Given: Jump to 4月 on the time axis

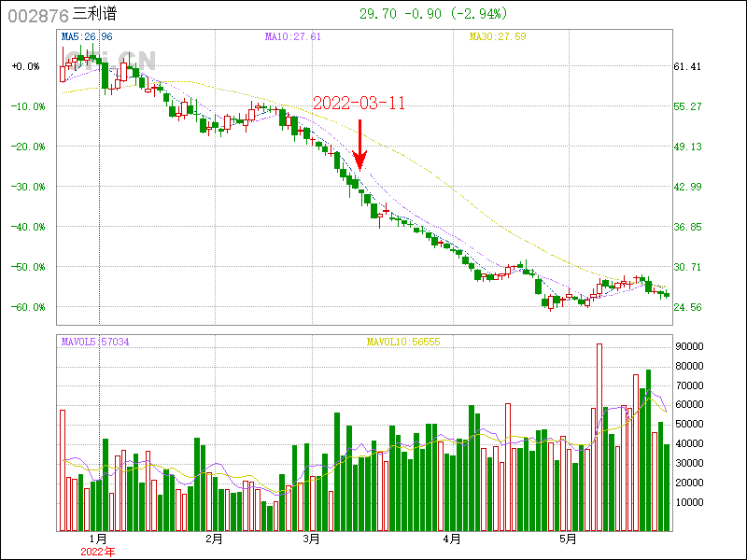Looking at the screenshot, I should point(452,539).
